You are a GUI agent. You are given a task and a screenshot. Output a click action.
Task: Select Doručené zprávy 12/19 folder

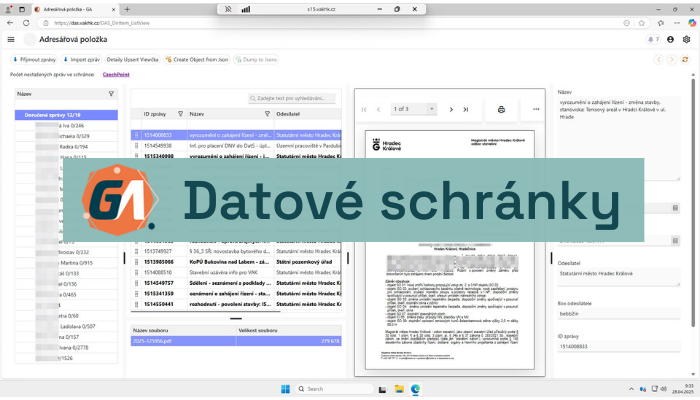pyautogui.click(x=67, y=115)
